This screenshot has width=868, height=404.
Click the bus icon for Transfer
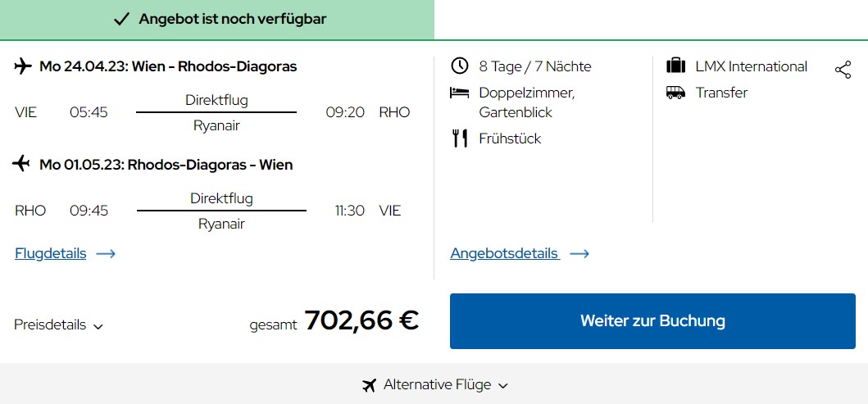point(676,93)
